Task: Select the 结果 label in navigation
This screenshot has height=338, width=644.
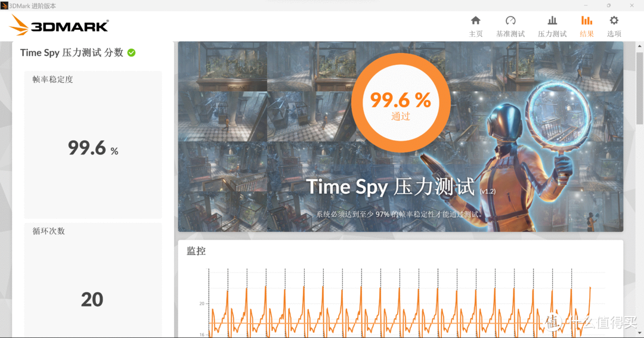Action: pyautogui.click(x=587, y=33)
